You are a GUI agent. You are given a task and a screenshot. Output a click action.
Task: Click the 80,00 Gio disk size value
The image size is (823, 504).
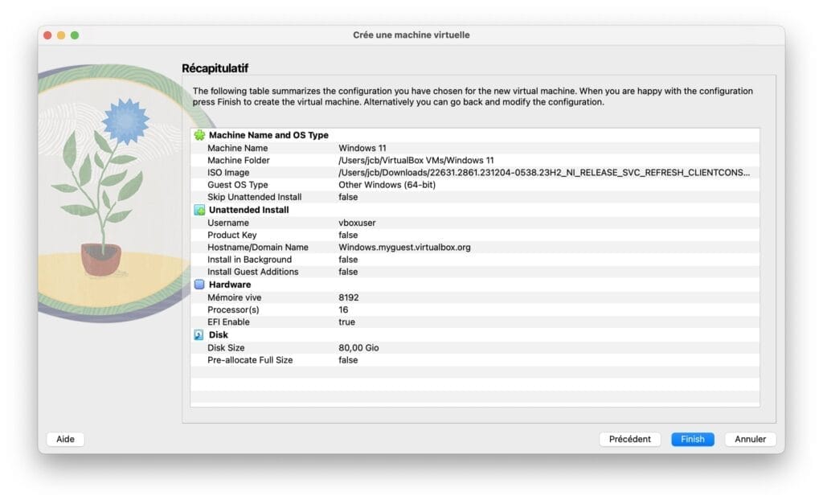pyautogui.click(x=358, y=347)
